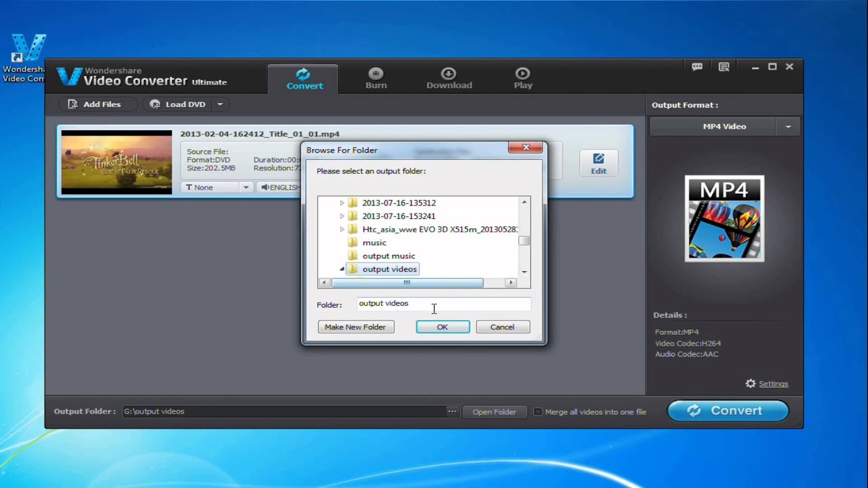Viewport: 868px width, 488px height.
Task: Click file name 2013-02-04-162412_Title_01_01.mp4
Action: pyautogui.click(x=260, y=134)
